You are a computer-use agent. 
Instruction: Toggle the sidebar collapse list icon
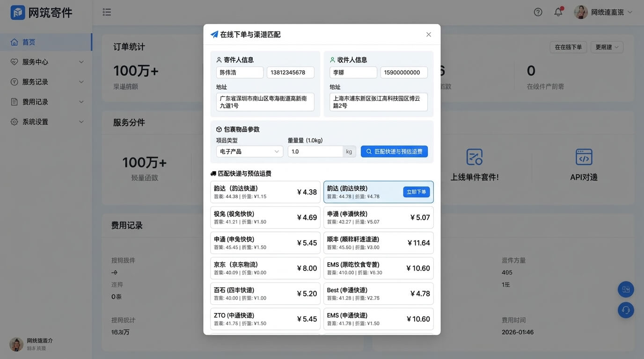point(107,12)
